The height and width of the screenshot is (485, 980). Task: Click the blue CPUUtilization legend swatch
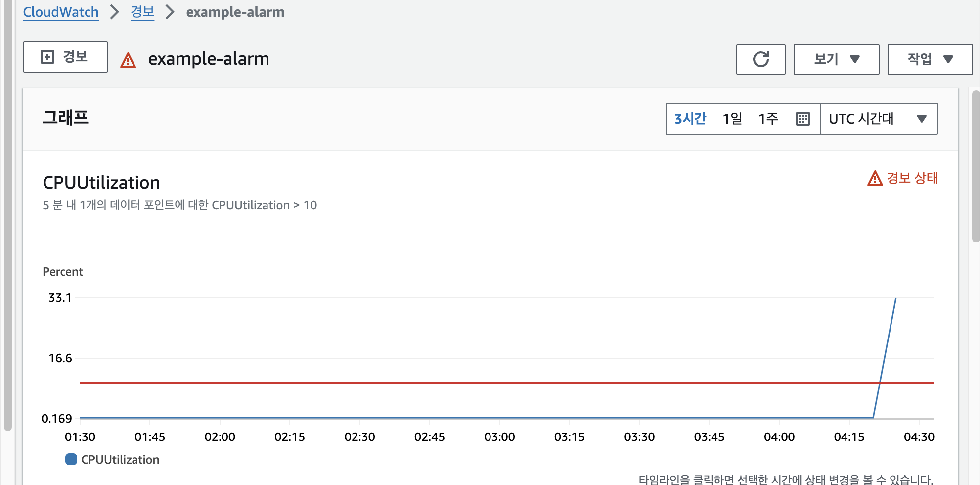[71, 459]
